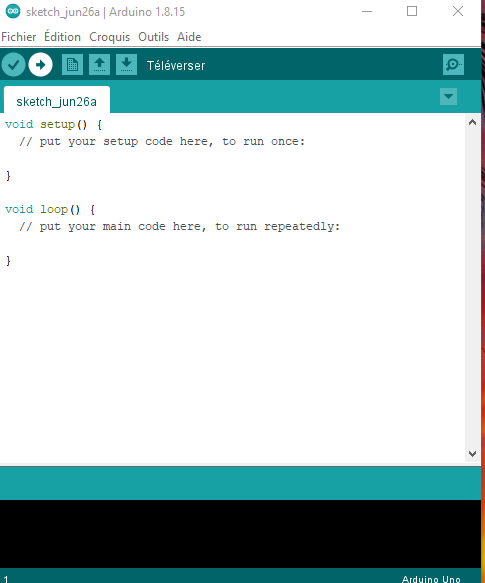Click the 'void loop() {' line
485x583 pixels.
[50, 210]
